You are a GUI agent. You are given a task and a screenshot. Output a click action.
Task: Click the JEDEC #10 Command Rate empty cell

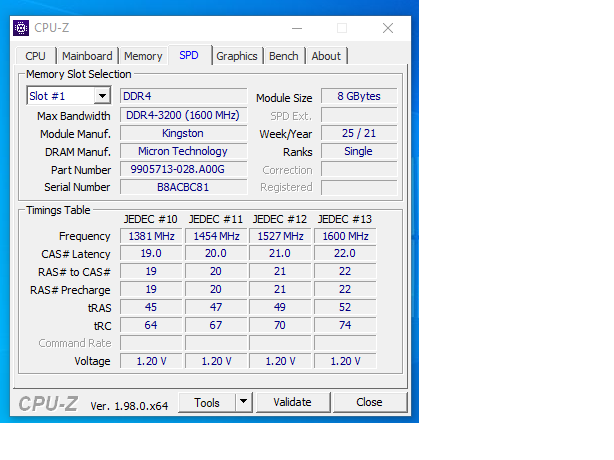[151, 343]
